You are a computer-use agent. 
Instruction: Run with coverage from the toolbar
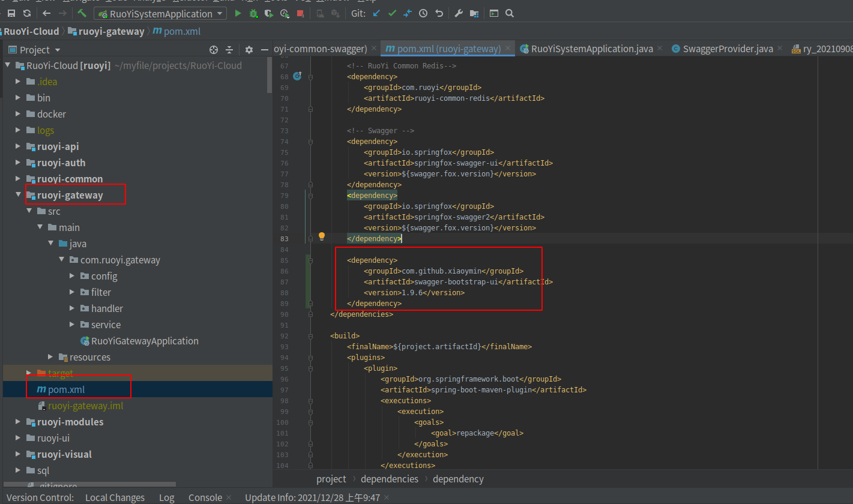(269, 13)
